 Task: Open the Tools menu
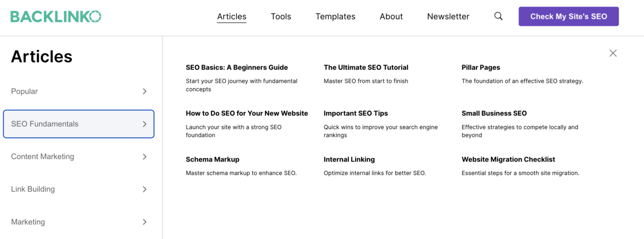tap(281, 17)
